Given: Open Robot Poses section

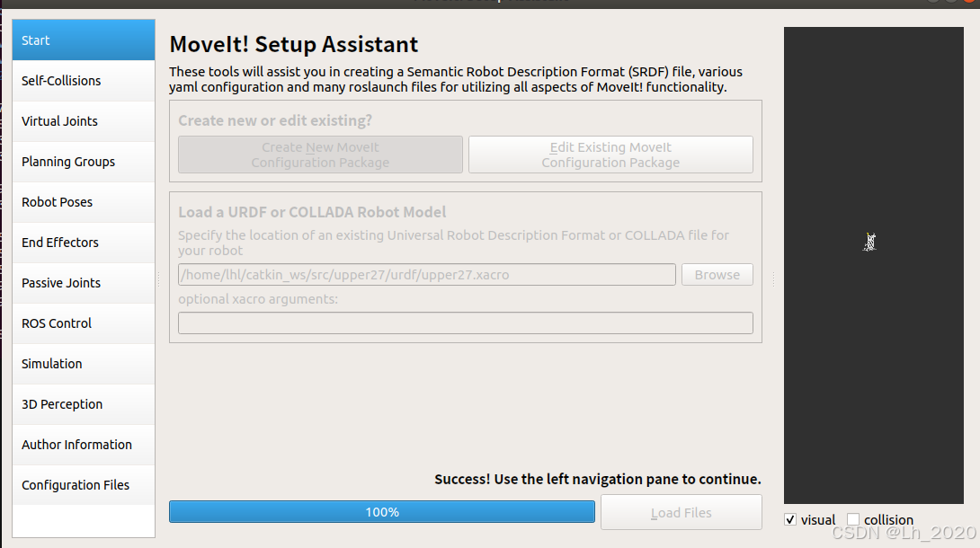Looking at the screenshot, I should tap(83, 202).
